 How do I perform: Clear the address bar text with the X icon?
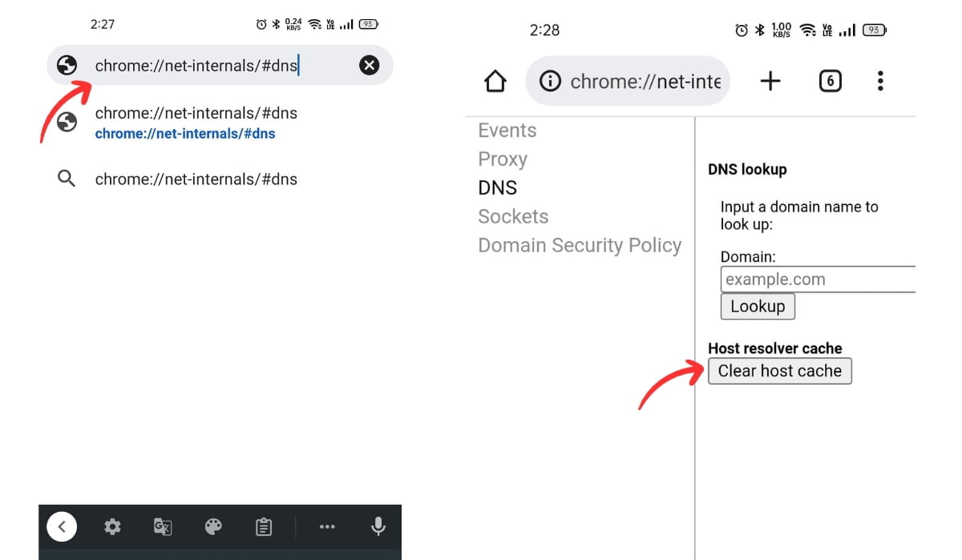coord(369,65)
